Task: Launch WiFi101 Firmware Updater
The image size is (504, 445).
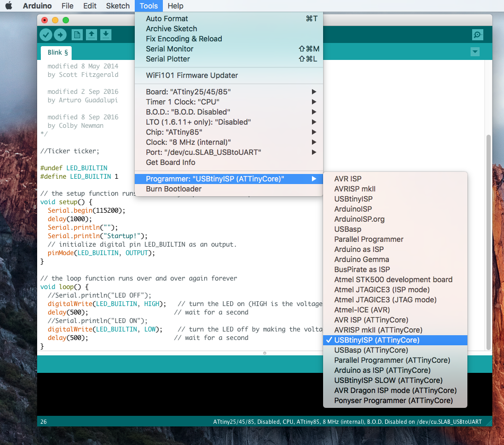Action: tap(229, 75)
